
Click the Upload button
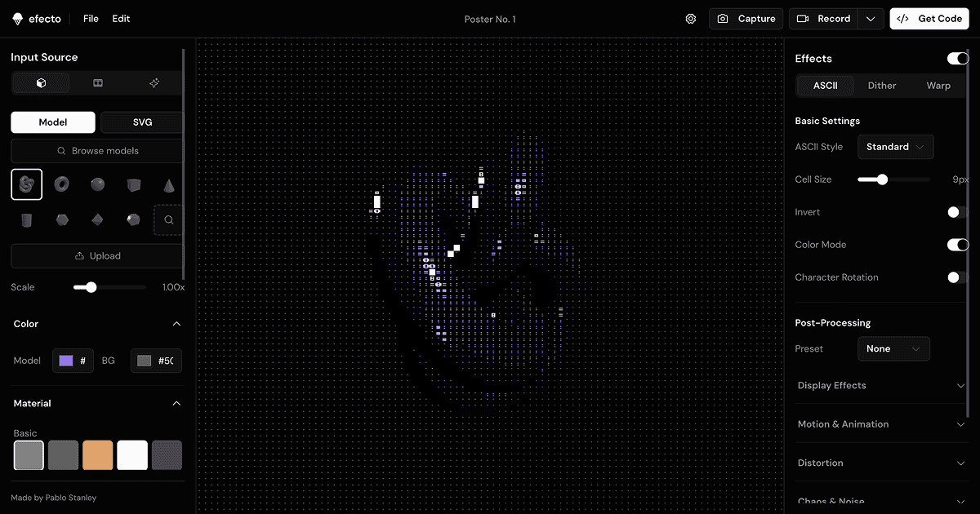[x=97, y=256]
